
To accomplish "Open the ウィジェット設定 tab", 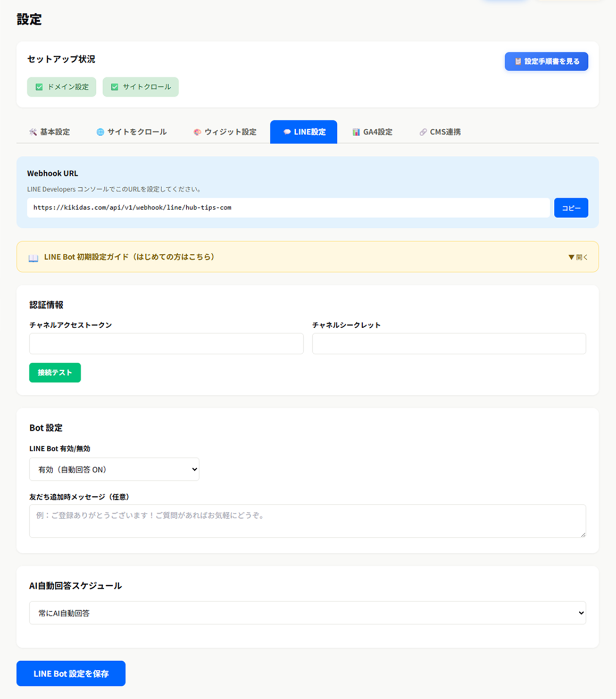I will click(225, 132).
